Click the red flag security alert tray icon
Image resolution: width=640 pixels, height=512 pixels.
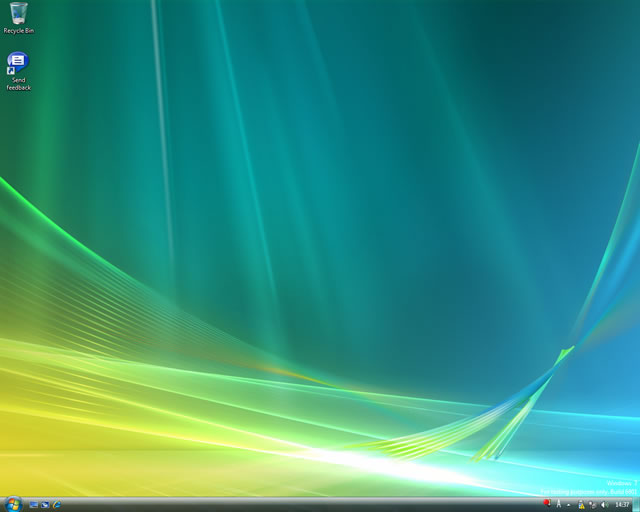547,503
